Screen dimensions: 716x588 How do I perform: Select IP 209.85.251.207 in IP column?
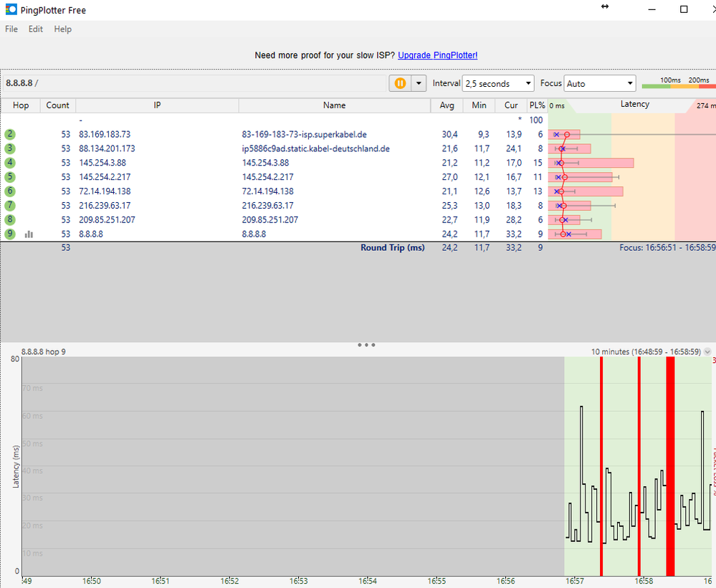(x=107, y=219)
